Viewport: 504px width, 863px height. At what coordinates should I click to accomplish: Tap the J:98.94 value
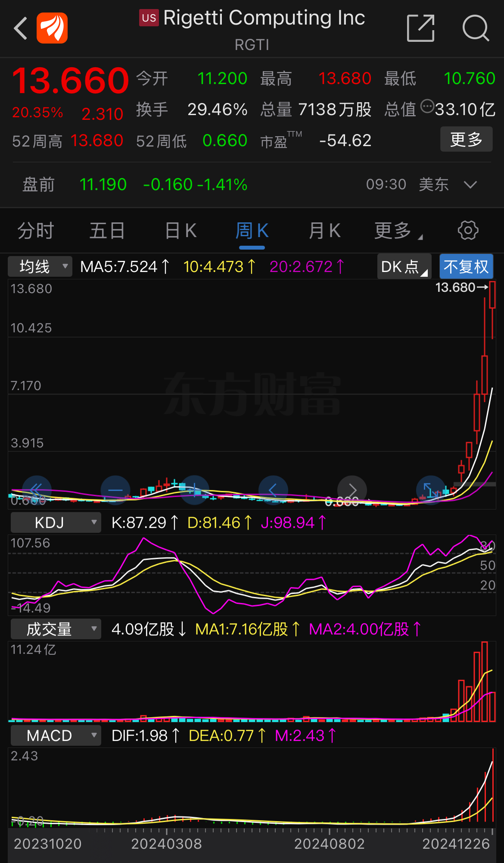coord(294,523)
